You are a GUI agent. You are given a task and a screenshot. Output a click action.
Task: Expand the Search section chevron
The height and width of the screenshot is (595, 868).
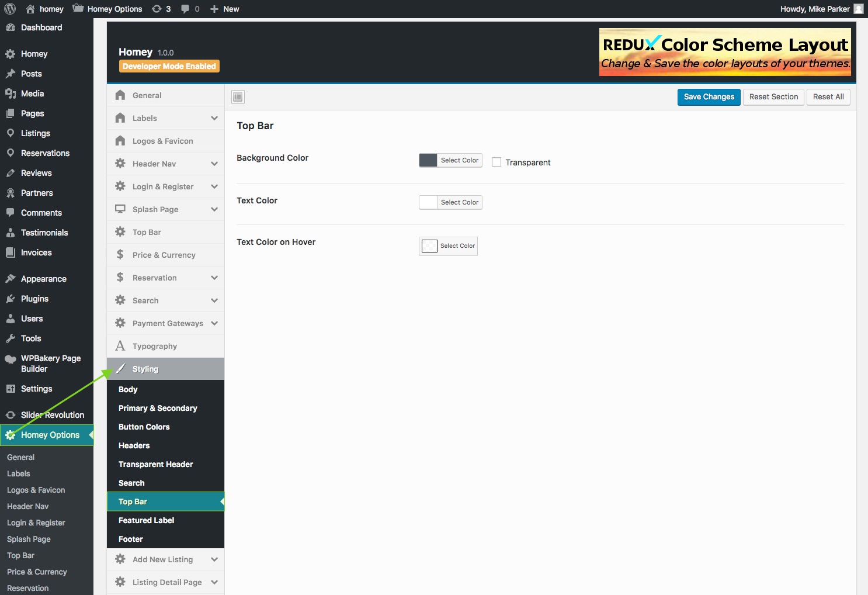[214, 300]
